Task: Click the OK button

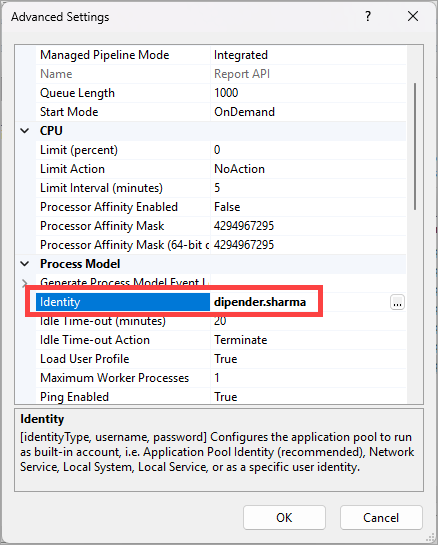Action: click(x=284, y=518)
